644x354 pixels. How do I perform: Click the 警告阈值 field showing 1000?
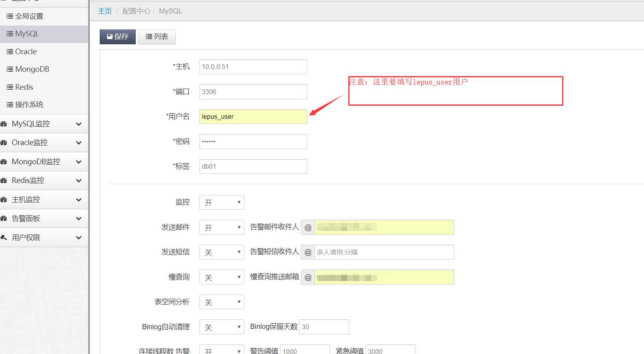(x=305, y=350)
